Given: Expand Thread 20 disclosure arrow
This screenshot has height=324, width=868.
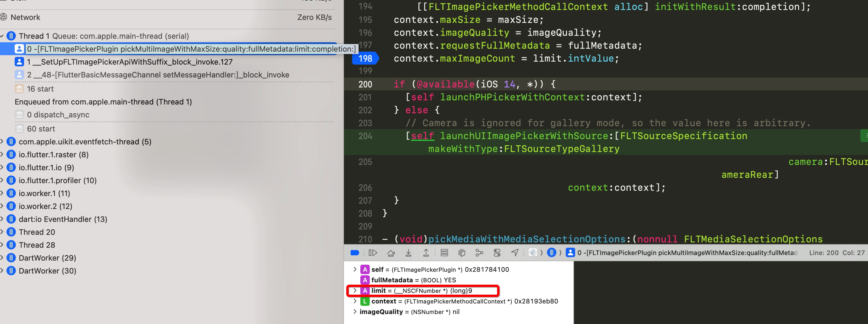Looking at the screenshot, I should coord(2,232).
